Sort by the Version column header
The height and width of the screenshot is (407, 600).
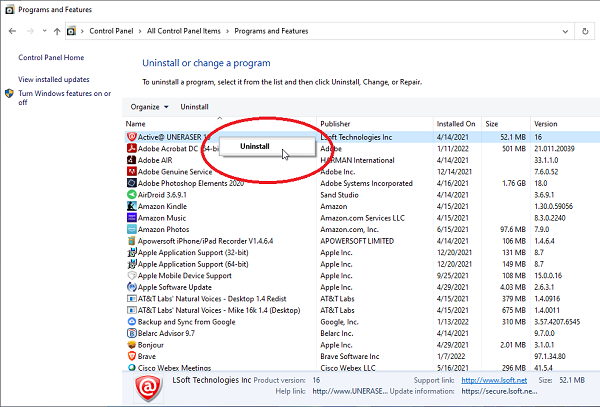546,124
